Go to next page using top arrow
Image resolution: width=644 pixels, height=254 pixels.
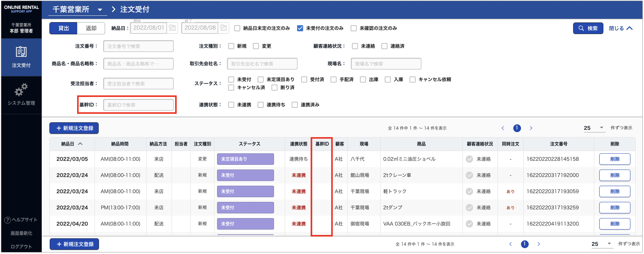tap(531, 128)
